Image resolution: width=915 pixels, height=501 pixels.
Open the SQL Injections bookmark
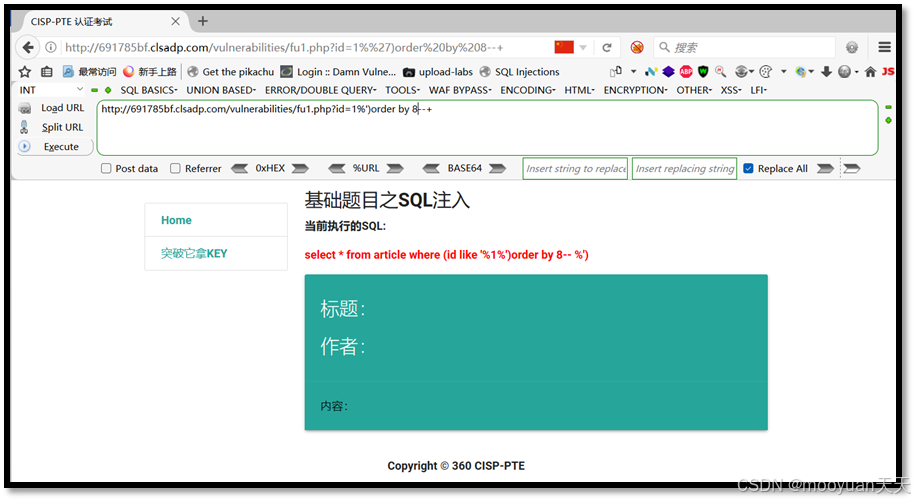tap(519, 72)
